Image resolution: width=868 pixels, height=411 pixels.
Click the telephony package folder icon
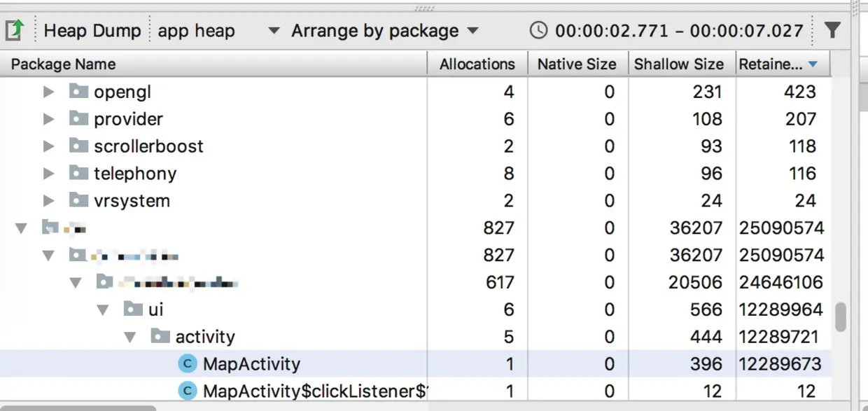[x=79, y=173]
